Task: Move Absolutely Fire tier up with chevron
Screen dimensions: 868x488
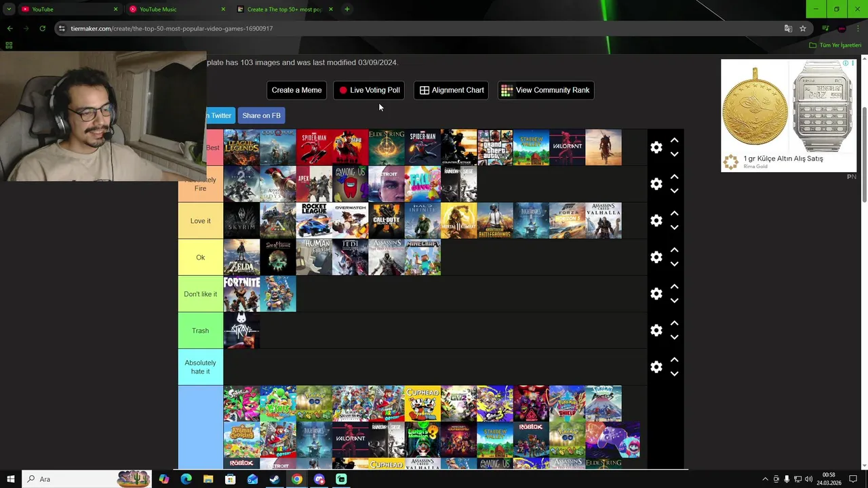Action: 674,177
